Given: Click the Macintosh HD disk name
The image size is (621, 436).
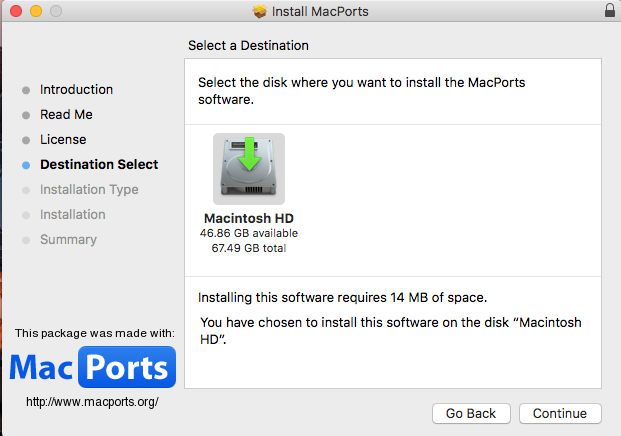Looking at the screenshot, I should [249, 218].
